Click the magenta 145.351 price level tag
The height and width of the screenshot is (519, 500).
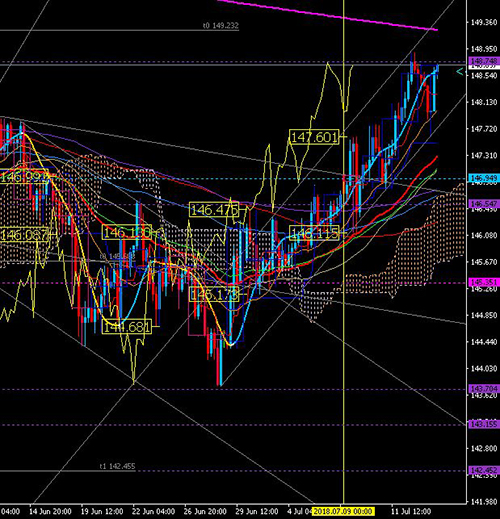pos(484,283)
